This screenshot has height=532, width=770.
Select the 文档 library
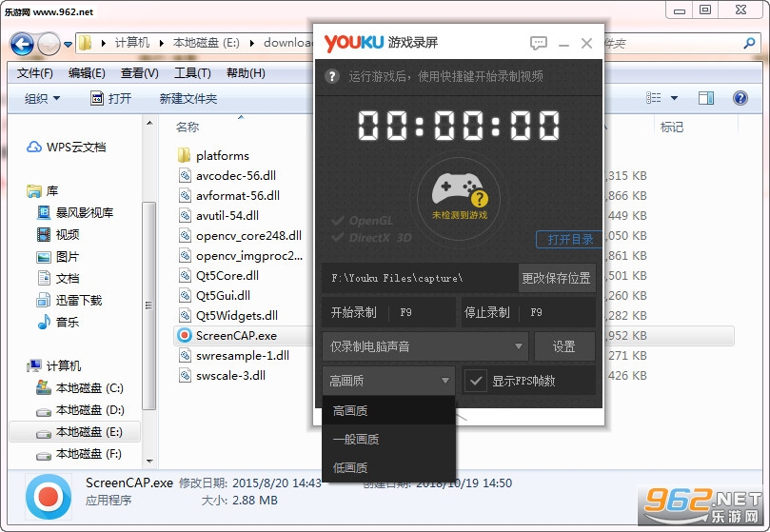[58, 278]
